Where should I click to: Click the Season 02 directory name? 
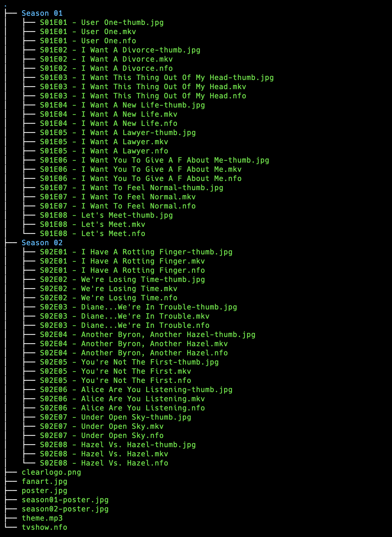coord(42,243)
